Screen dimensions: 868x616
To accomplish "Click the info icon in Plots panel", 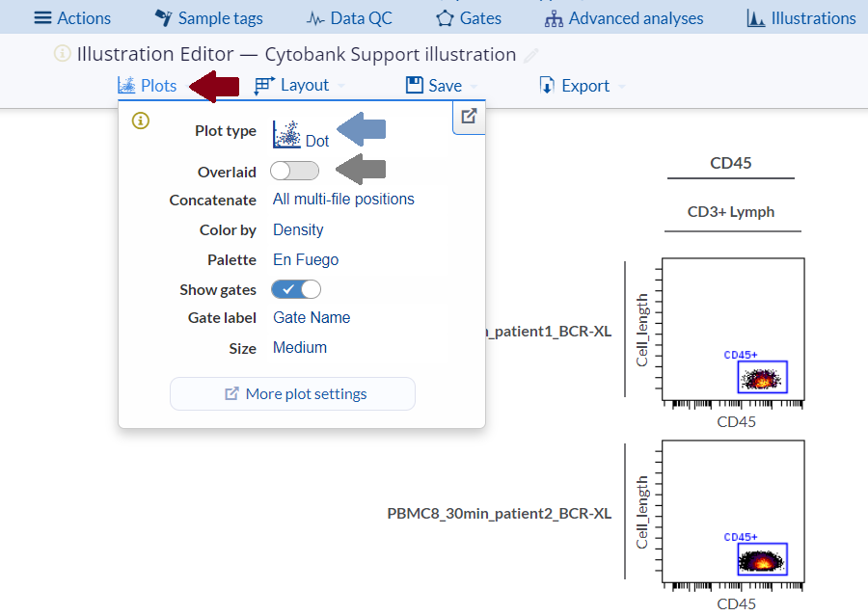I will (x=141, y=121).
